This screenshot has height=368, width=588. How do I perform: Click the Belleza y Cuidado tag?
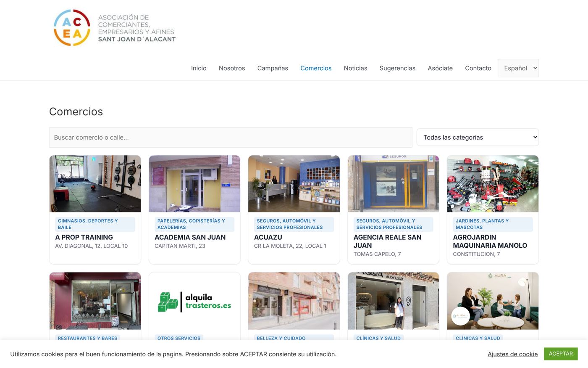click(294, 338)
